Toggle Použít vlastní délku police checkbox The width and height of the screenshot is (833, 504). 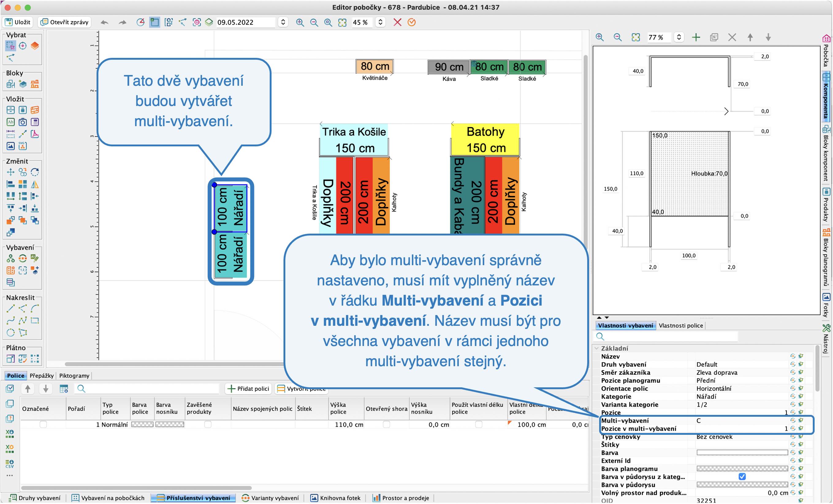click(x=479, y=425)
